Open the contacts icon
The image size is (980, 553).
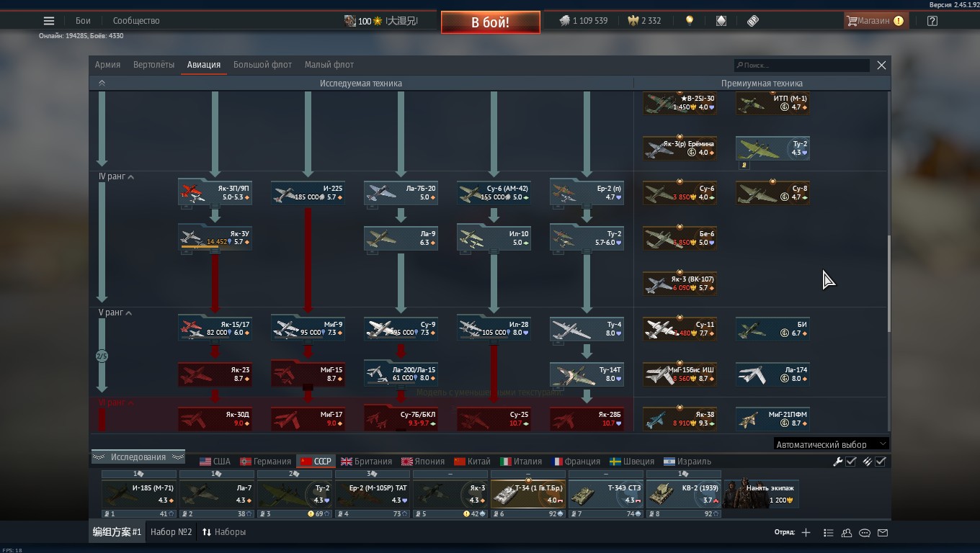coord(847,533)
